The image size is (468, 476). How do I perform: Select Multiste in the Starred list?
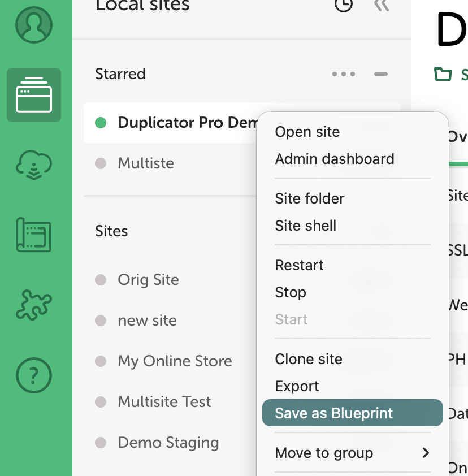pyautogui.click(x=146, y=163)
